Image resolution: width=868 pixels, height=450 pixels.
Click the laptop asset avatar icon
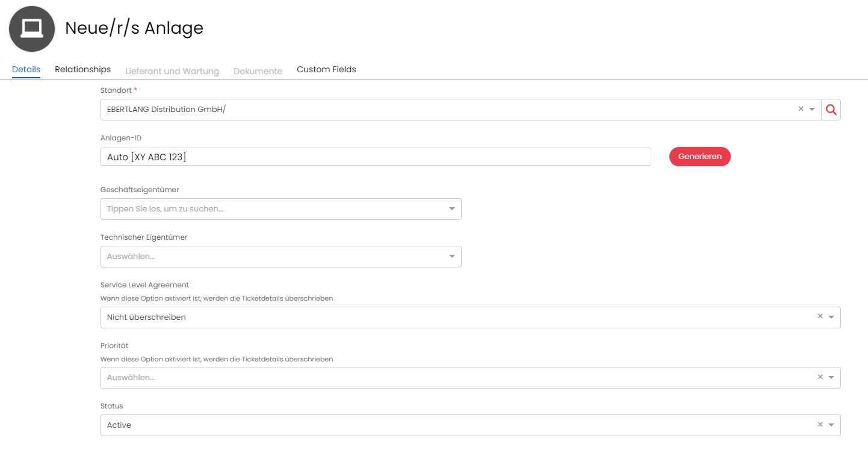tap(32, 29)
